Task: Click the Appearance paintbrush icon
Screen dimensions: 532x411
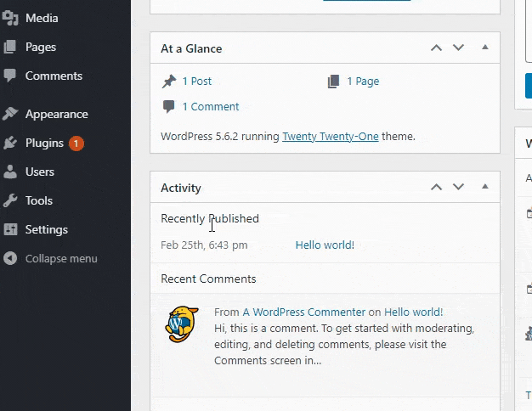Action: (x=10, y=114)
